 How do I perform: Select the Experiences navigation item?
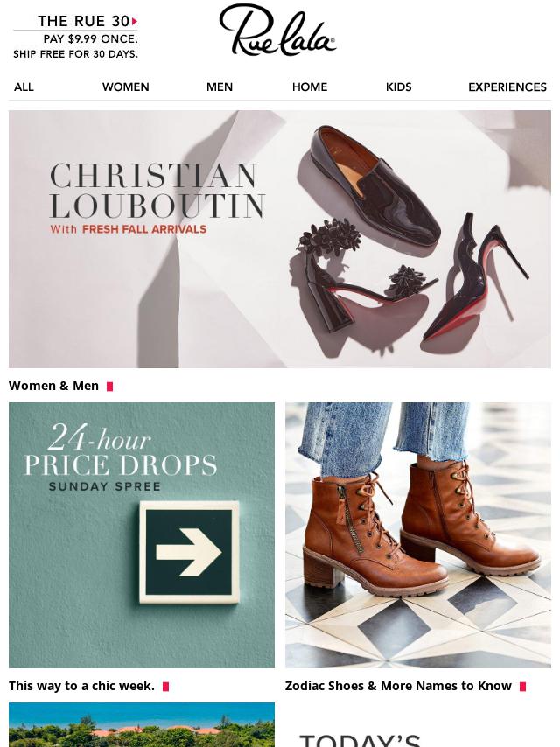pyautogui.click(x=507, y=87)
